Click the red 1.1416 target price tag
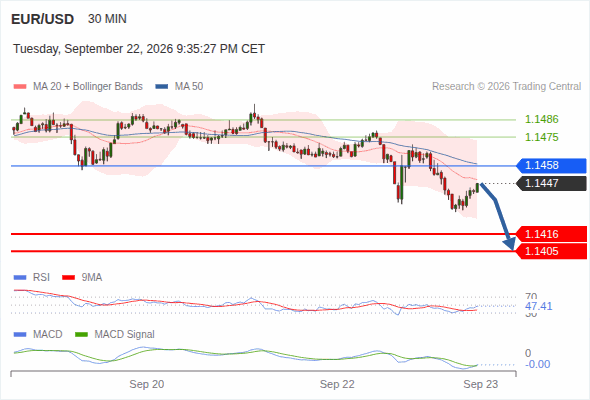 click(x=551, y=234)
